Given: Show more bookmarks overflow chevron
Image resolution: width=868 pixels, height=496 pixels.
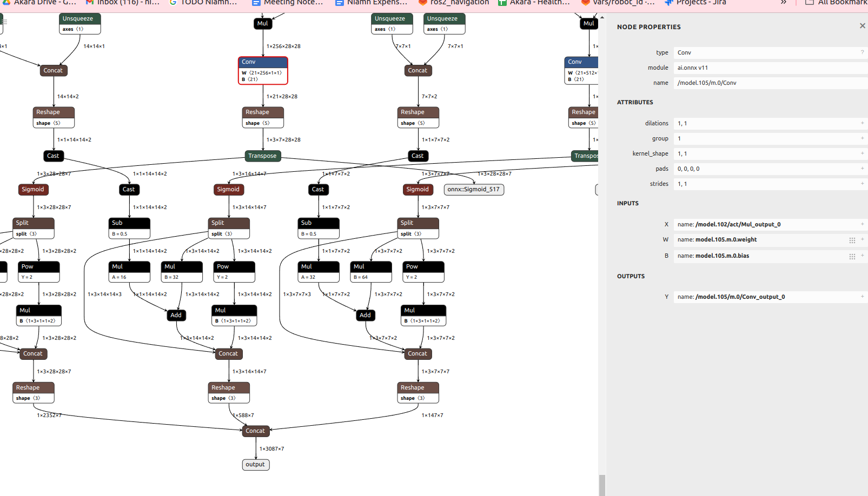Looking at the screenshot, I should click(783, 3).
